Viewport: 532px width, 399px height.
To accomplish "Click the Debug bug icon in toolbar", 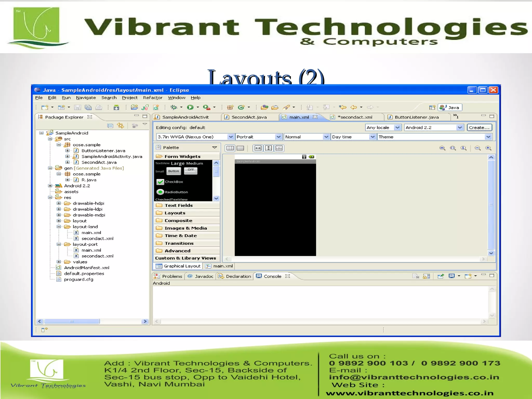I will click(174, 107).
